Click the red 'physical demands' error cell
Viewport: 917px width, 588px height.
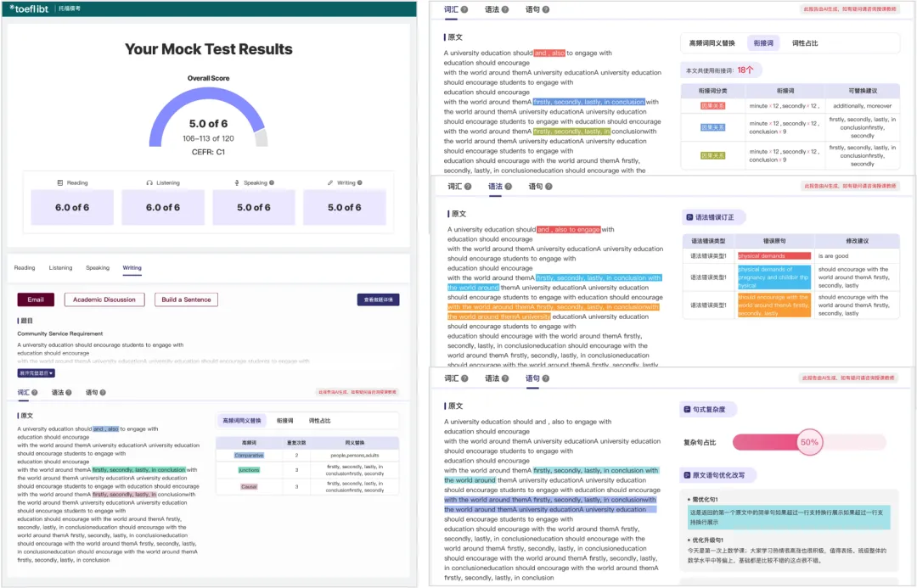coord(774,255)
